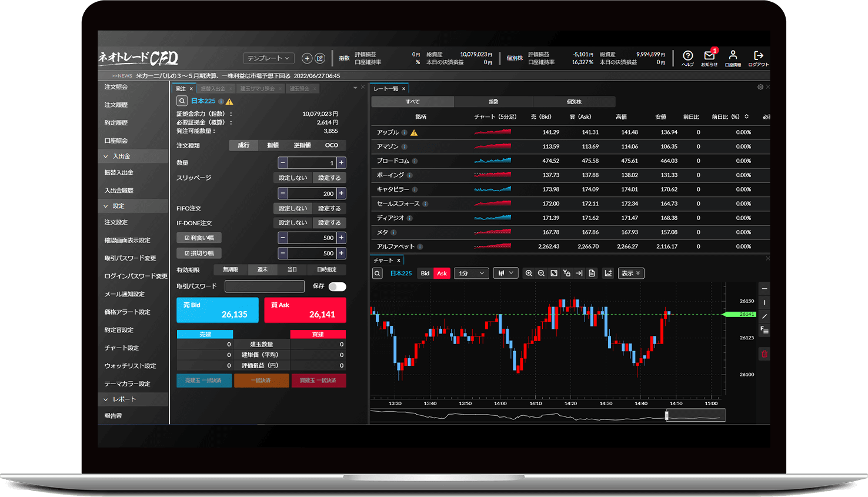This screenshot has width=868, height=497.
Task: Show 指数 rate list filter
Action: (494, 102)
